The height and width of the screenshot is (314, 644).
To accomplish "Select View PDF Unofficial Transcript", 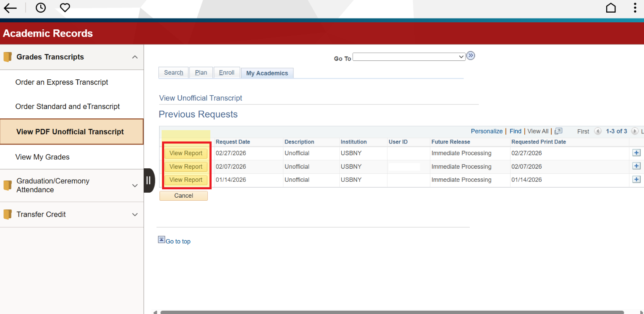I will coord(72,132).
